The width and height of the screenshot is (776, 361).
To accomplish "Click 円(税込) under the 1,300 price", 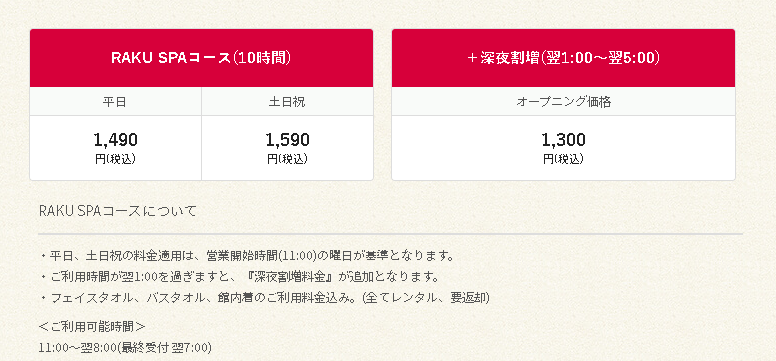I will (563, 159).
